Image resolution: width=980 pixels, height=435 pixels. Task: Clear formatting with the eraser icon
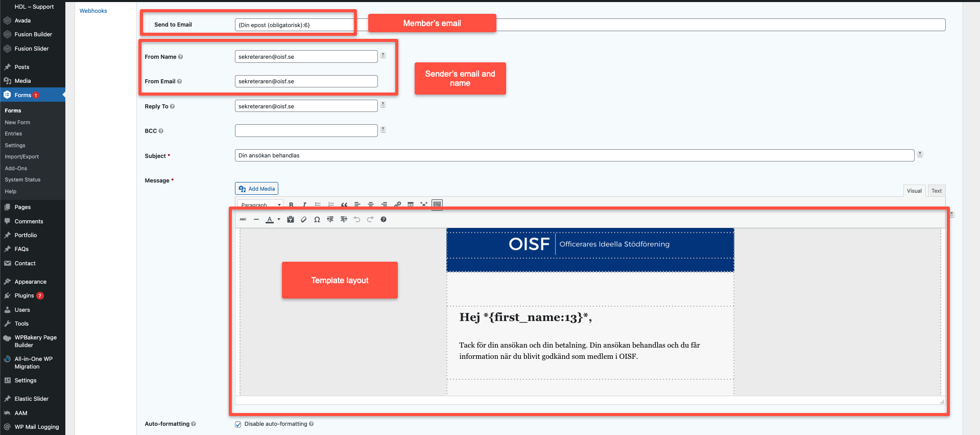(x=304, y=219)
